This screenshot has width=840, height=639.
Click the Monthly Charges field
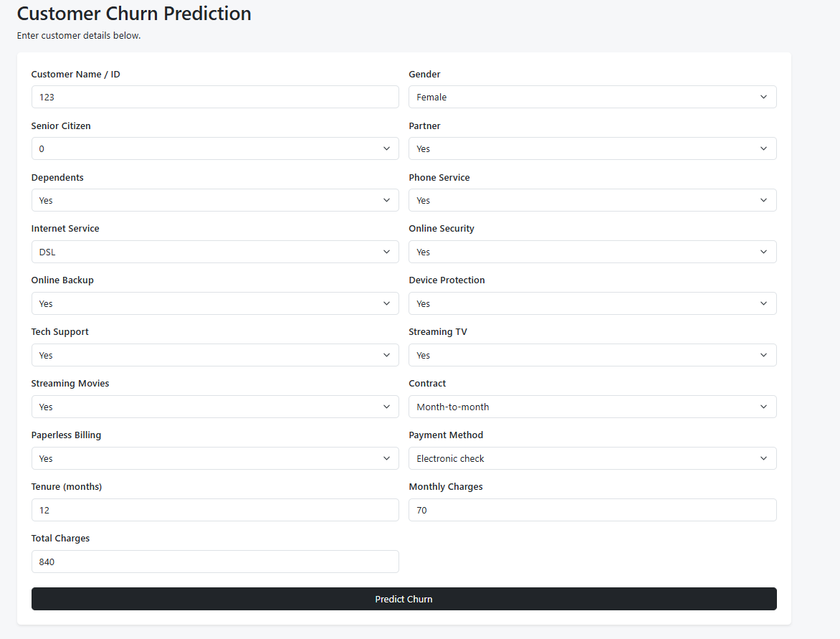592,510
